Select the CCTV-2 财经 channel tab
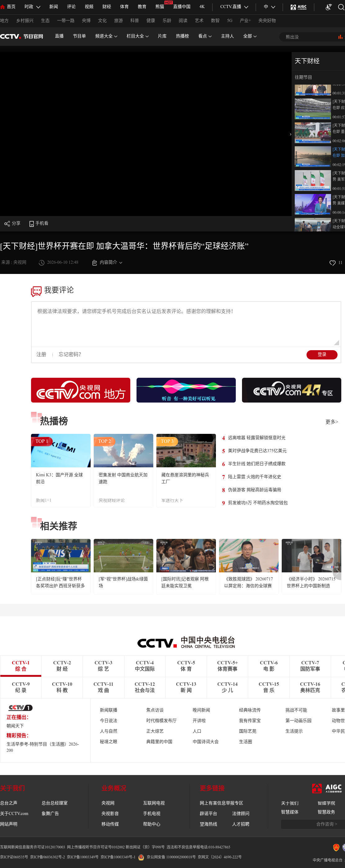 [62, 666]
